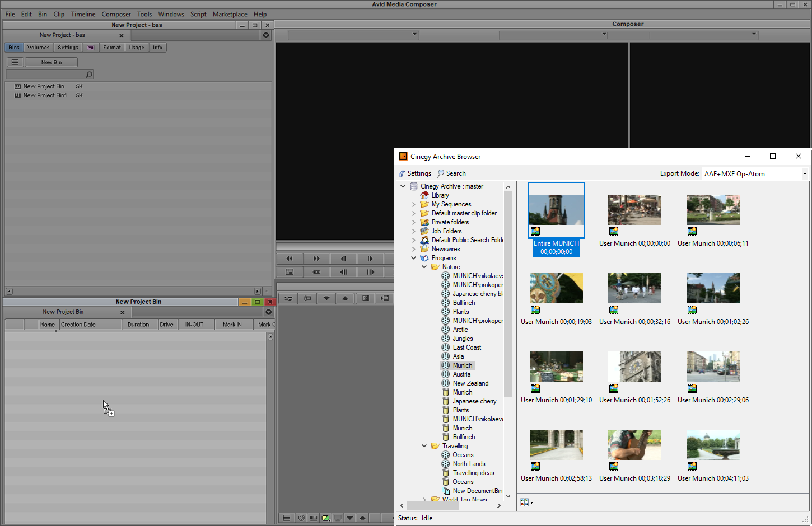
Task: Click the Gang link icon in Composer
Action: click(316, 272)
